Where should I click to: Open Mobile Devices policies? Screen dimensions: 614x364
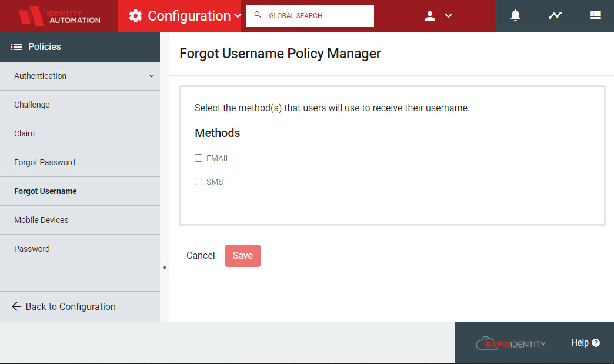point(80,220)
